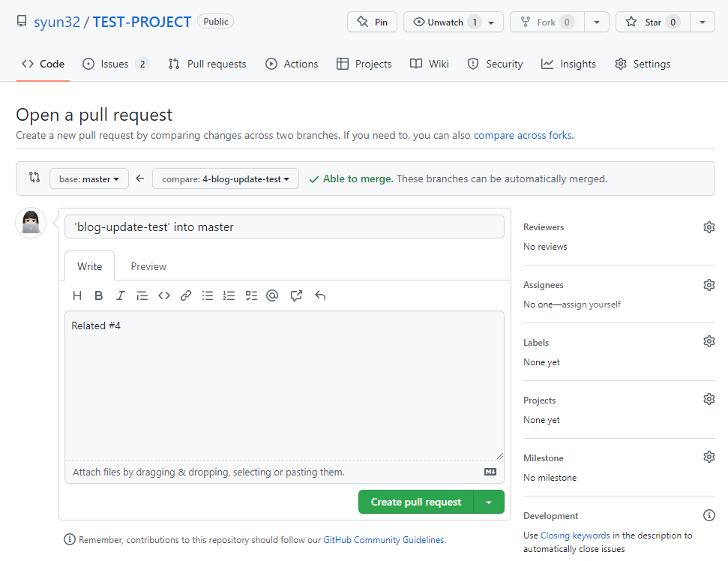This screenshot has width=728, height=561.
Task: Click compare across forks link
Action: point(523,135)
